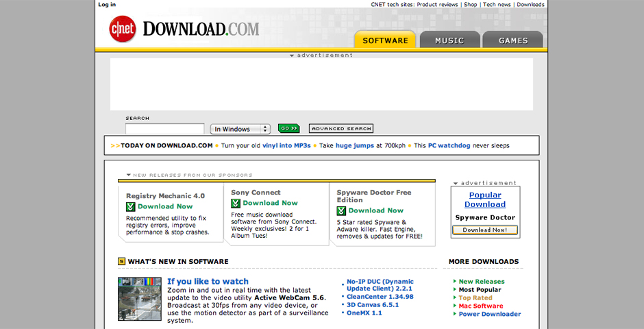The height and width of the screenshot is (329, 644).
Task: Click the WHAT'S NEW IN SOFTWARE heading
Action: pos(178,262)
